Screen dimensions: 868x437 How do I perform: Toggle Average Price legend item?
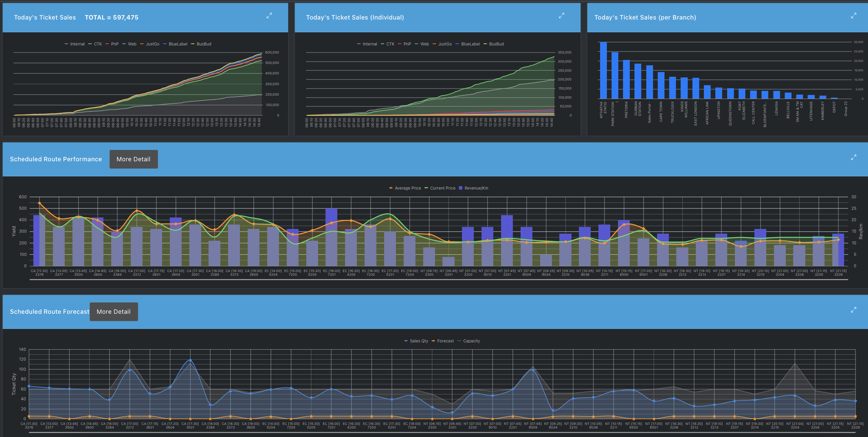pyautogui.click(x=407, y=188)
